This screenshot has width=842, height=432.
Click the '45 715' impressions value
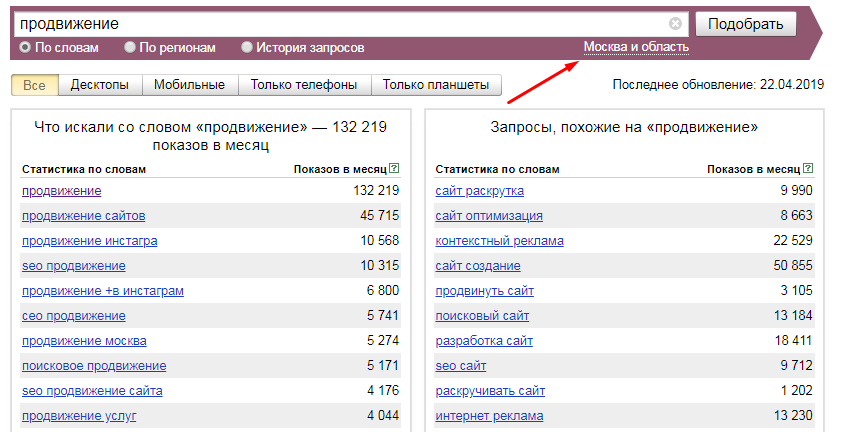click(380, 215)
